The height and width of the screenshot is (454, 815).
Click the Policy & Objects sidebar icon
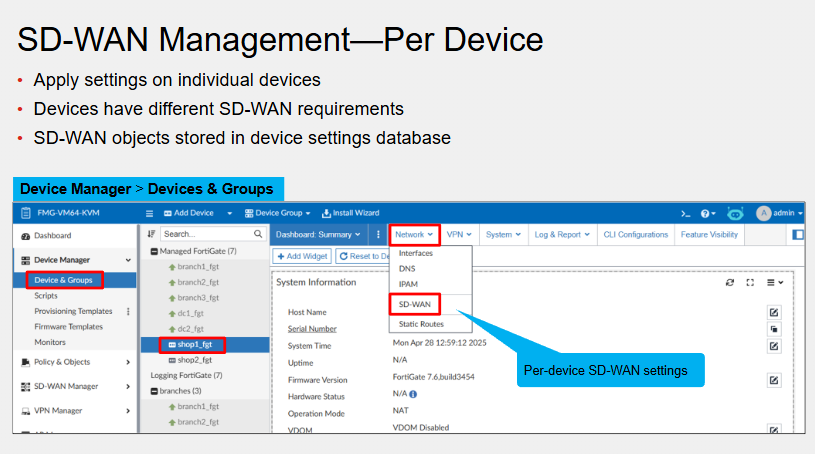click(x=25, y=362)
